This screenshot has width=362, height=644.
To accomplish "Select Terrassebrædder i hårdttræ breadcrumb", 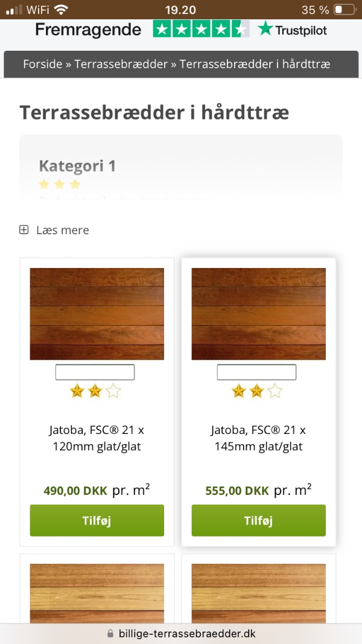I will point(255,64).
